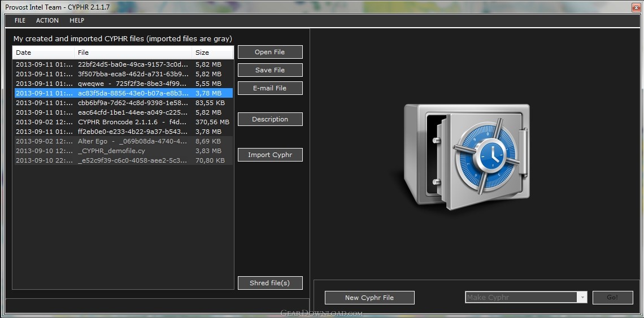Click date 2013-09-02 12: of Broncode row
This screenshot has width=644, height=318.
[x=45, y=122]
